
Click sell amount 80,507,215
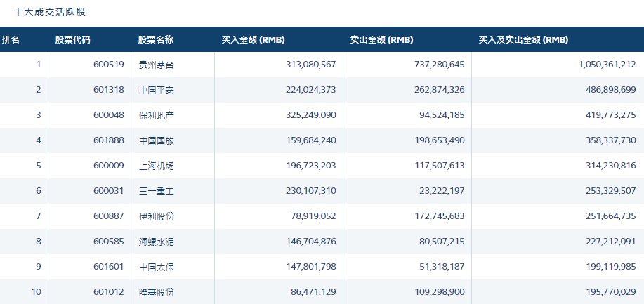click(x=442, y=242)
